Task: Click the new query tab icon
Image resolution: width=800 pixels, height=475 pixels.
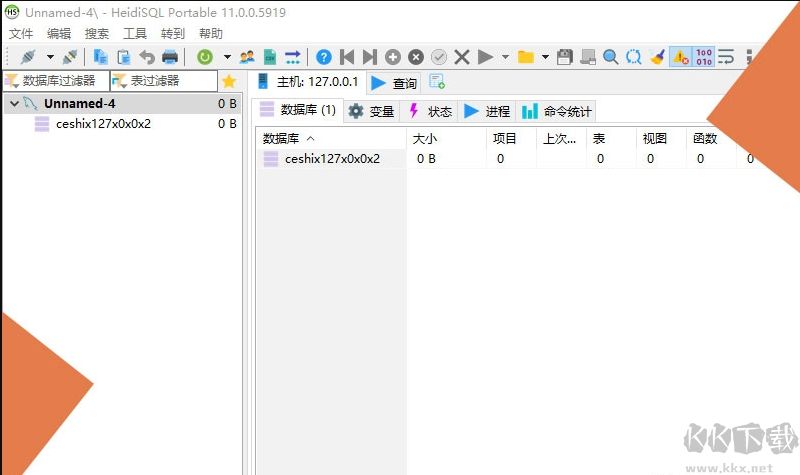Action: click(x=437, y=82)
